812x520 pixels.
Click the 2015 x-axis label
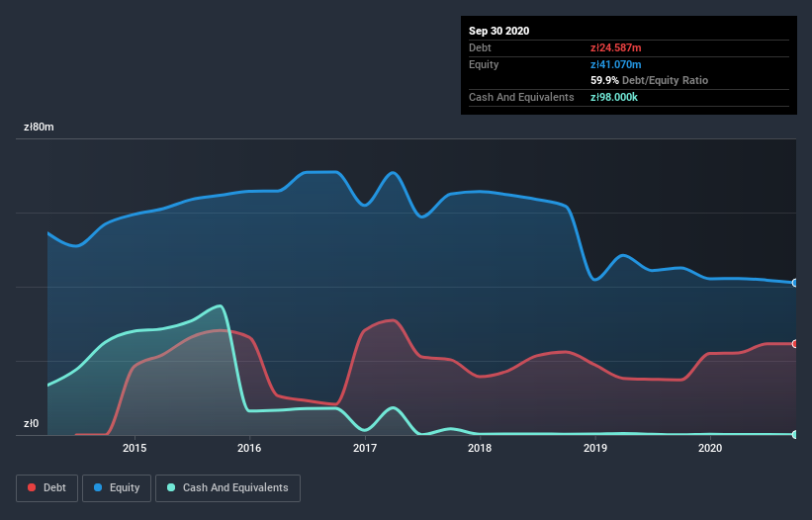click(135, 448)
